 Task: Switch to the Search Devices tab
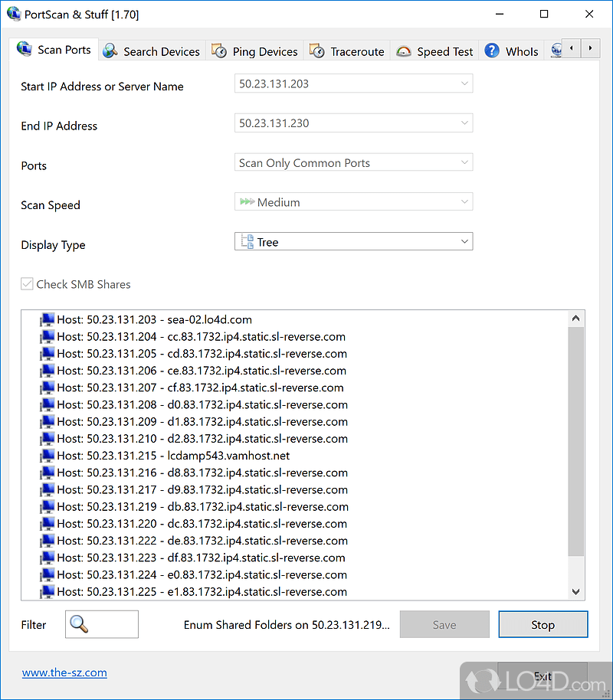point(151,51)
